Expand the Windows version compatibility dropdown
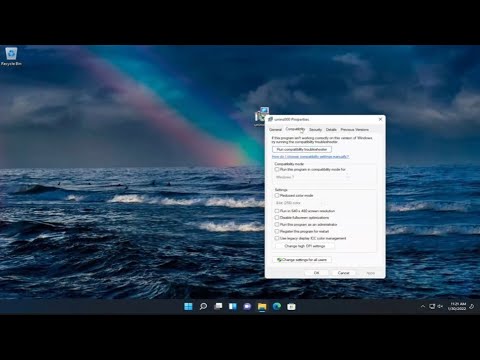The width and height of the screenshot is (480, 360). click(x=312, y=177)
